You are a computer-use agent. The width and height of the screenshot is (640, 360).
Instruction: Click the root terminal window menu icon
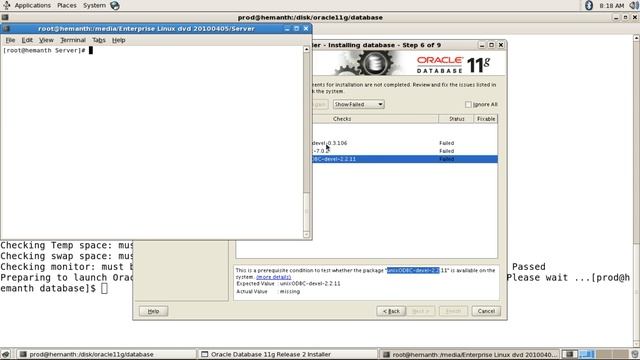(x=6, y=29)
